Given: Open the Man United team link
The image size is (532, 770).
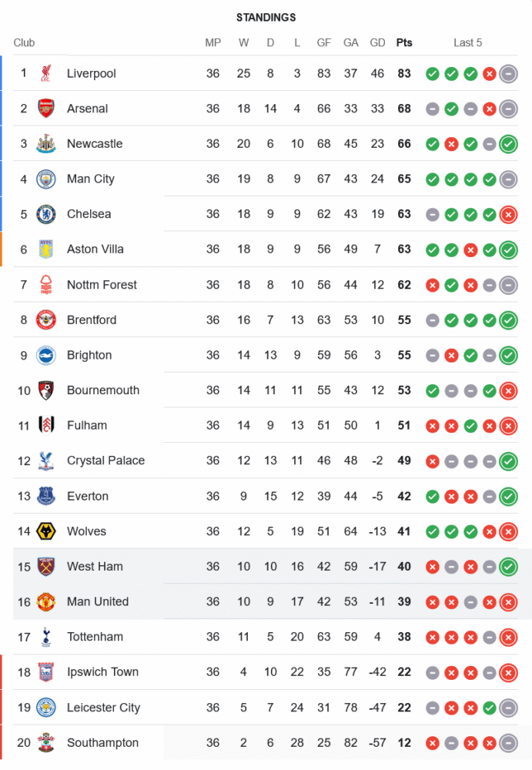Looking at the screenshot, I should coord(98,601).
